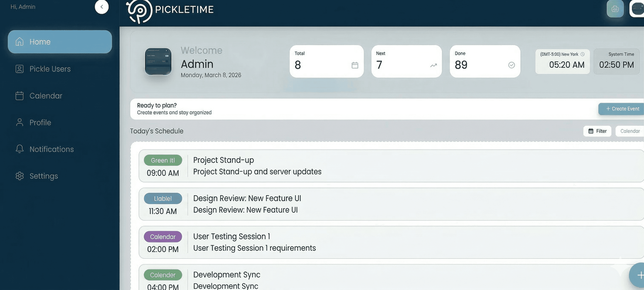Switch to the Today's Schedule section header
644x290 pixels.
click(x=157, y=131)
